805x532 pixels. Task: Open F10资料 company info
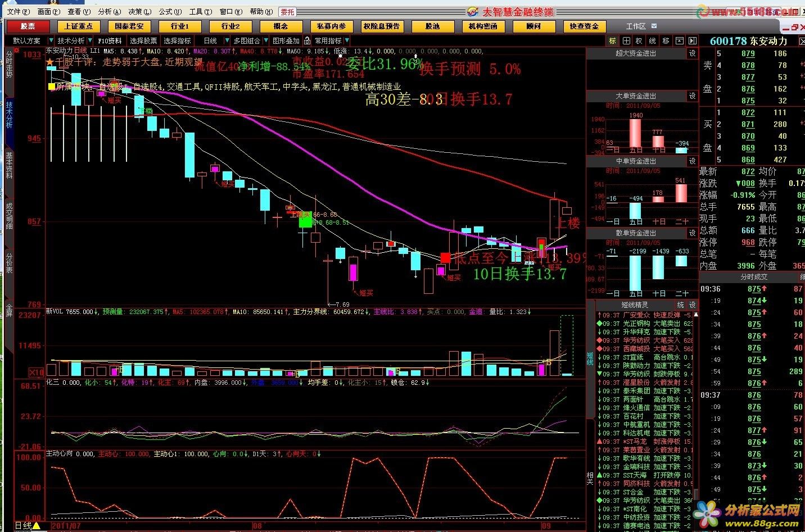point(110,40)
